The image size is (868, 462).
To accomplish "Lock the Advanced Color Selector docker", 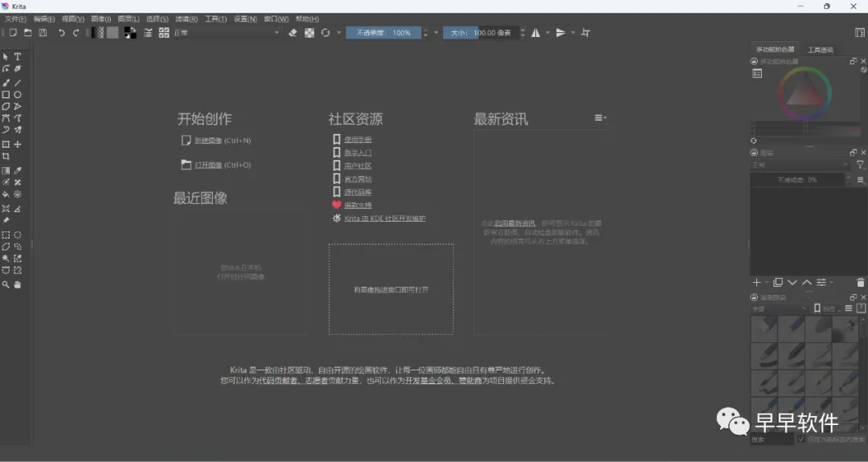I will (754, 61).
